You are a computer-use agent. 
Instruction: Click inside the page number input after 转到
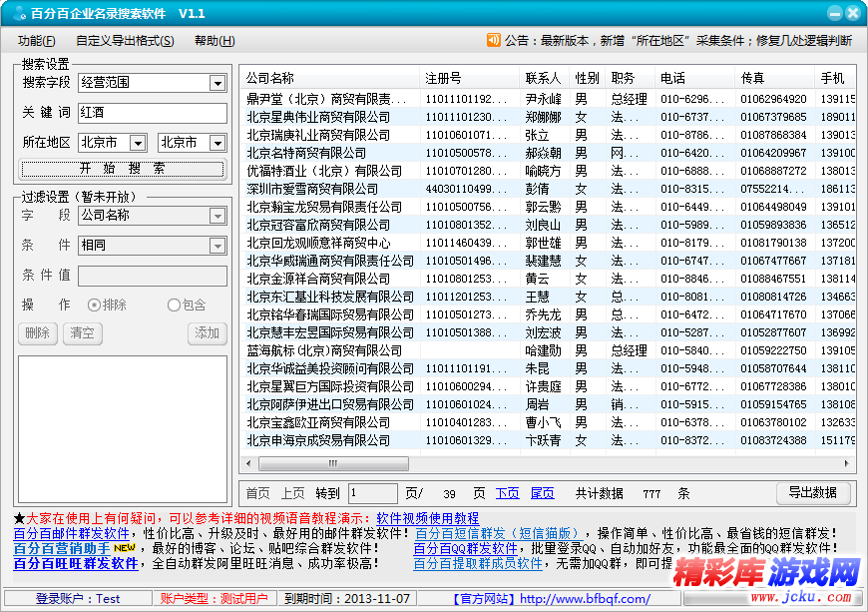pyautogui.click(x=371, y=493)
